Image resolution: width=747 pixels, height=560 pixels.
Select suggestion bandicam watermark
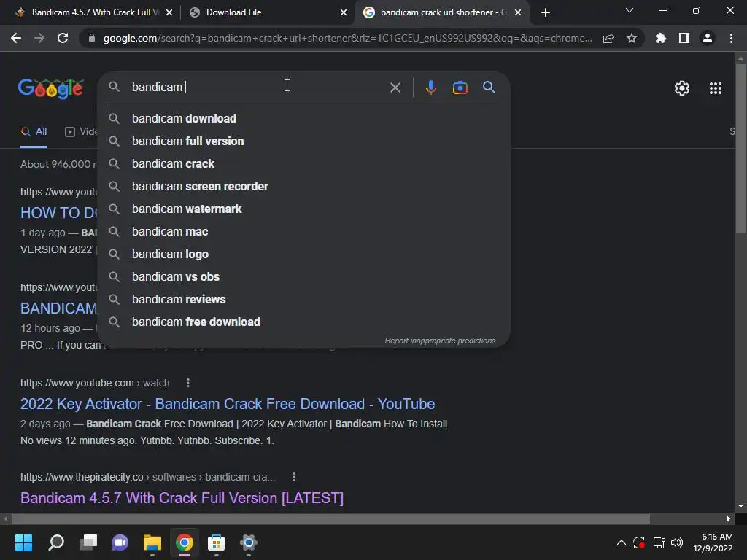(x=304, y=209)
